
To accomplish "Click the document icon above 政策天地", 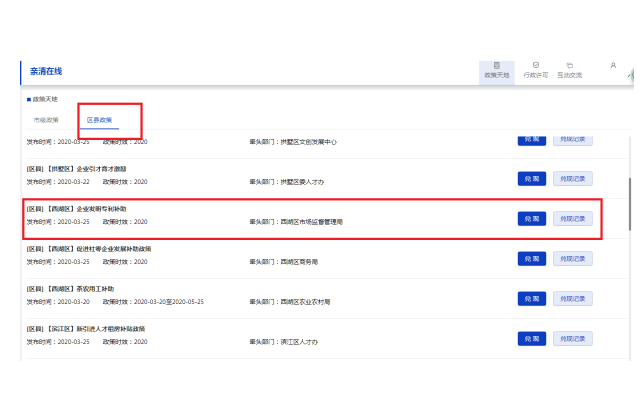I will [x=496, y=65].
